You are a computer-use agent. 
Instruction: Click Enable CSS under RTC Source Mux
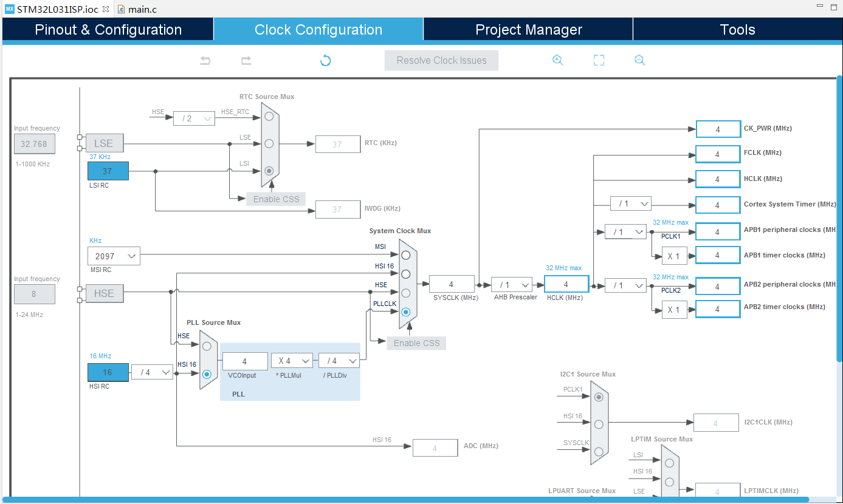pos(276,199)
